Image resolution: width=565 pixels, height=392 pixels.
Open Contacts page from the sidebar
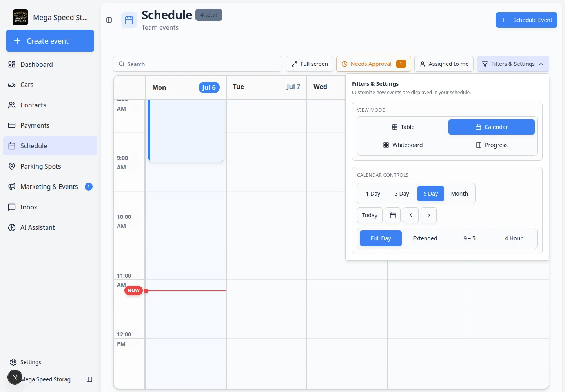pos(50,105)
